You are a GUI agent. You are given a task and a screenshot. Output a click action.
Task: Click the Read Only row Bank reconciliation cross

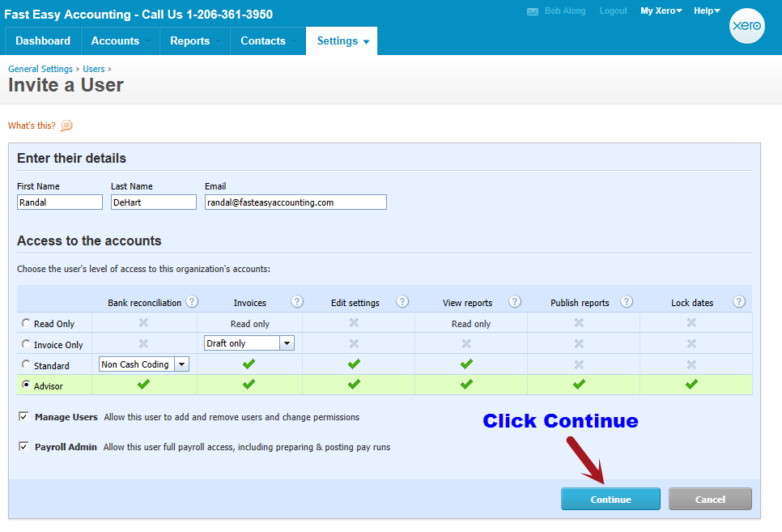[143, 323]
